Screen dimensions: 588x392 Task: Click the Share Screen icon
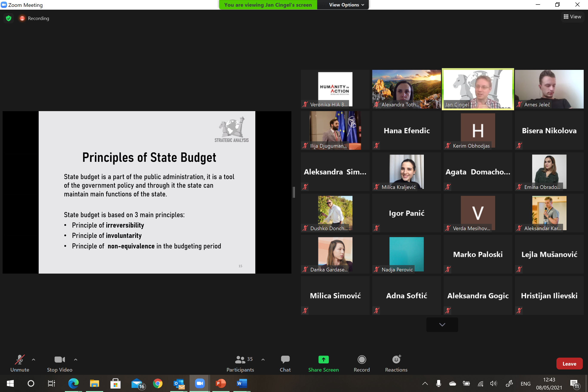pos(323,360)
